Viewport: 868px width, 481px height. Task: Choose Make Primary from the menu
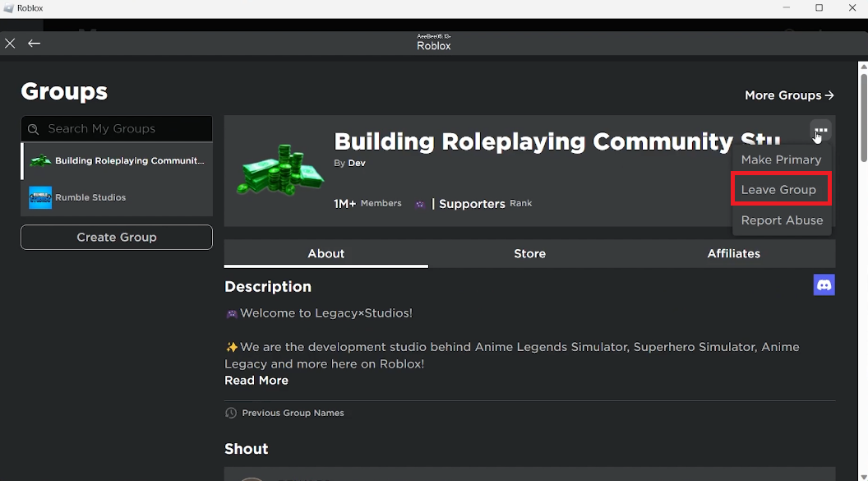780,159
